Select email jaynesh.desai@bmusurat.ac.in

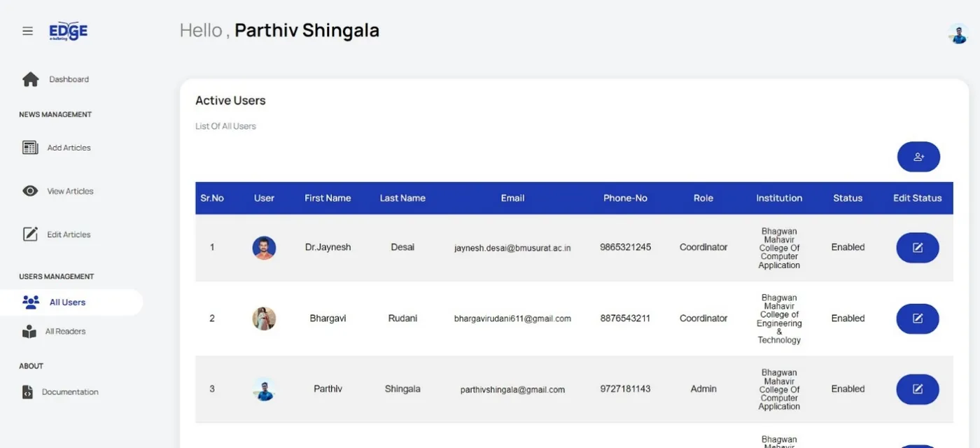point(512,248)
